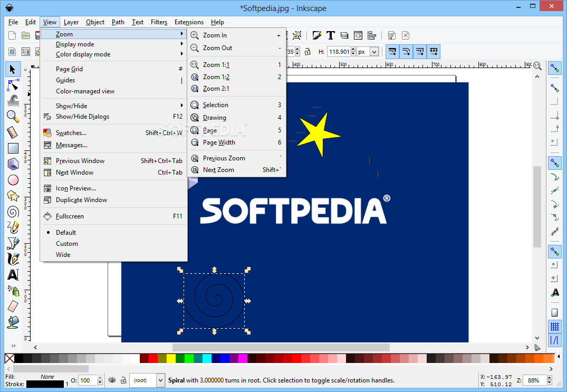The height and width of the screenshot is (392, 567).
Task: Increase opacity value stepper
Action: point(100,378)
